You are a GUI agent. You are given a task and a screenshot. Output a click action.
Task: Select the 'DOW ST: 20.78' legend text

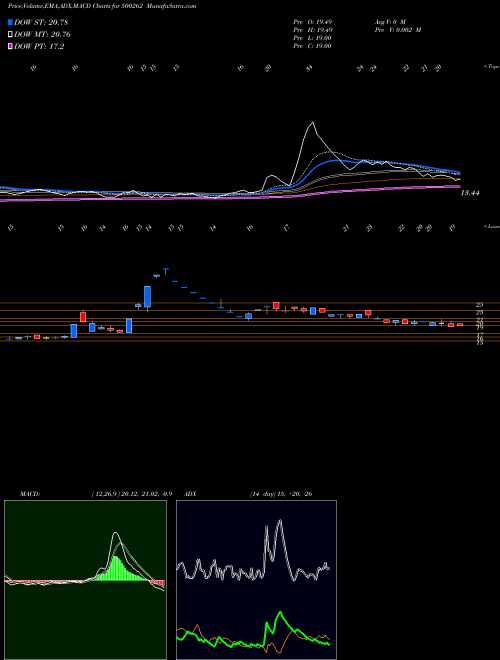pos(41,22)
